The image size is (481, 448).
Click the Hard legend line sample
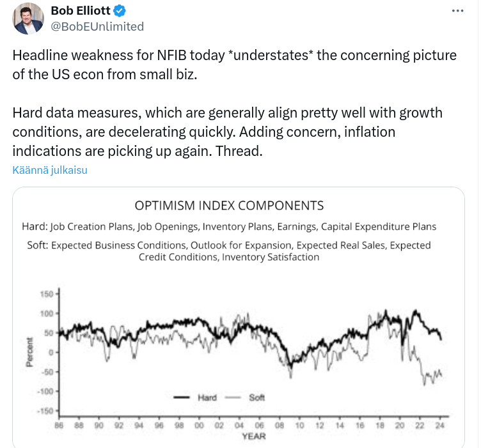tap(181, 398)
